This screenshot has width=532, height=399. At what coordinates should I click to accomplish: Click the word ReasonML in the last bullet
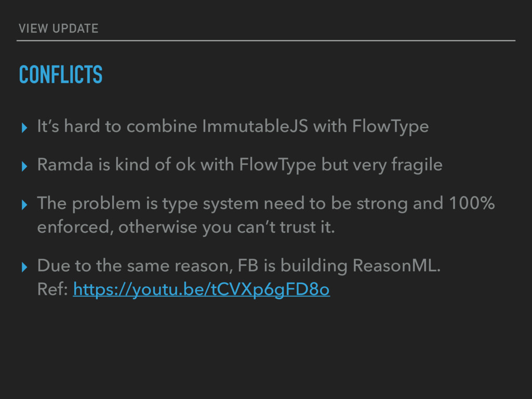click(x=396, y=265)
